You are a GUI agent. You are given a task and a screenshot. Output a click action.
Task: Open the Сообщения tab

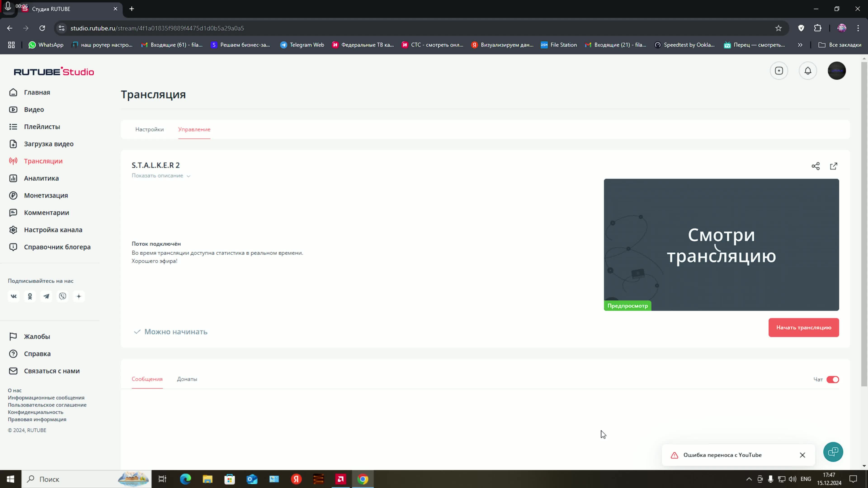click(x=147, y=379)
